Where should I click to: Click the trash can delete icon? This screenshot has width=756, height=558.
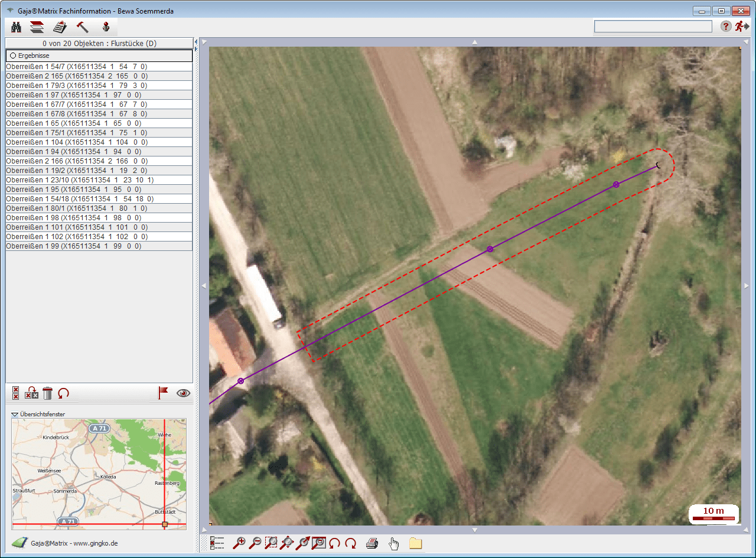pyautogui.click(x=48, y=393)
